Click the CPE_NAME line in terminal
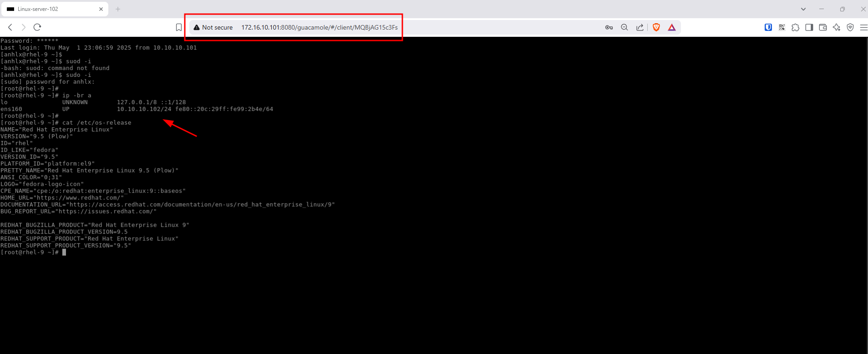Viewport: 868px width, 354px height. coord(93,191)
